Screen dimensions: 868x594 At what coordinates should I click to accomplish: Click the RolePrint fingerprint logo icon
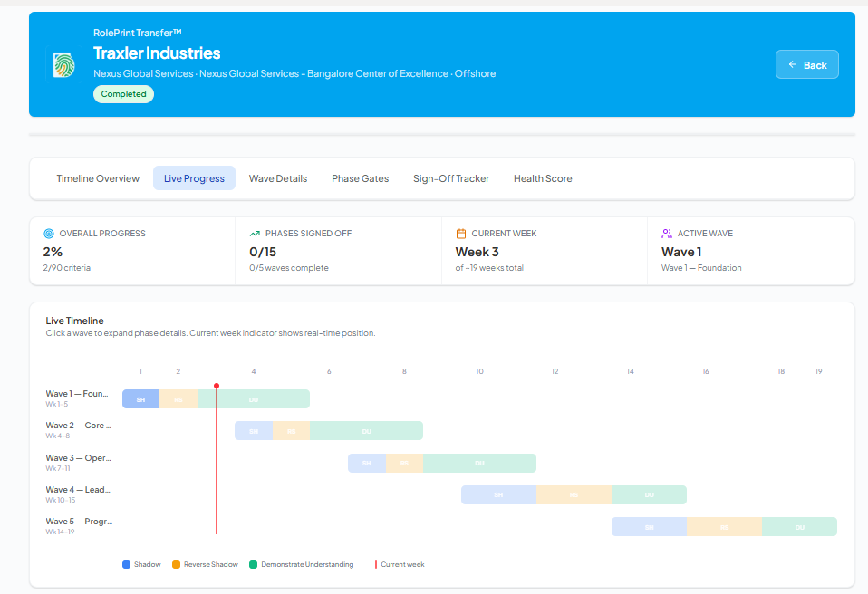tap(63, 65)
